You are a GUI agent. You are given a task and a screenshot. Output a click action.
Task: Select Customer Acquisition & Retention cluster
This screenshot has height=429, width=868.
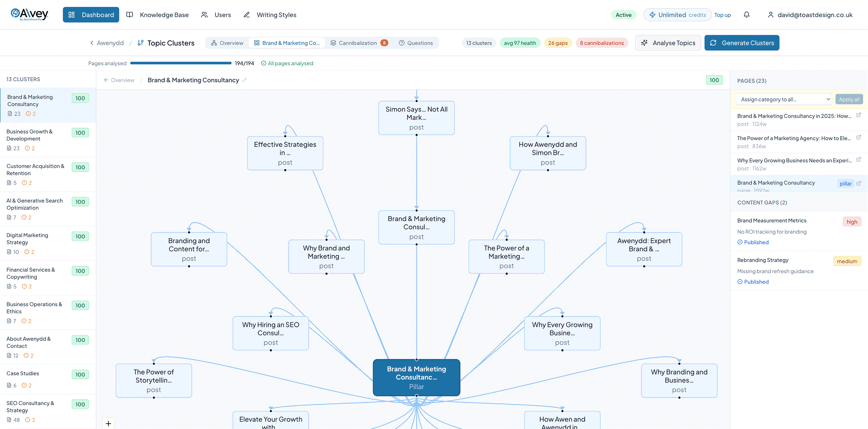pyautogui.click(x=48, y=174)
